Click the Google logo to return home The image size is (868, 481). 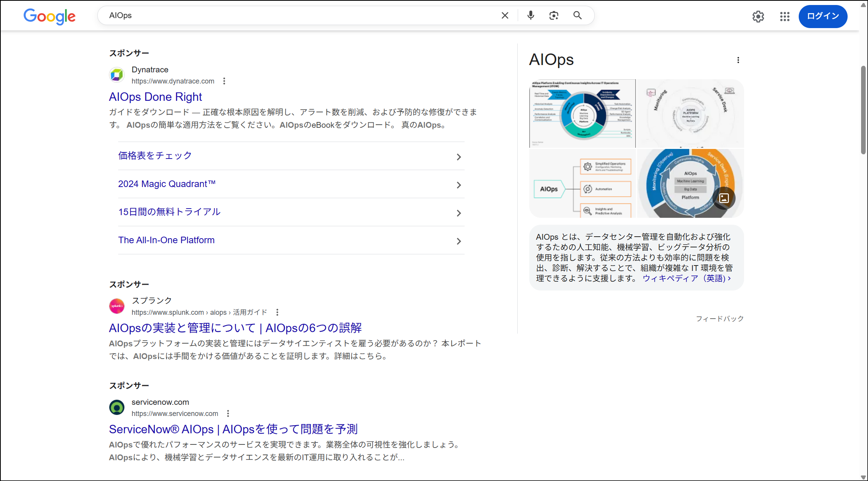[x=50, y=16]
